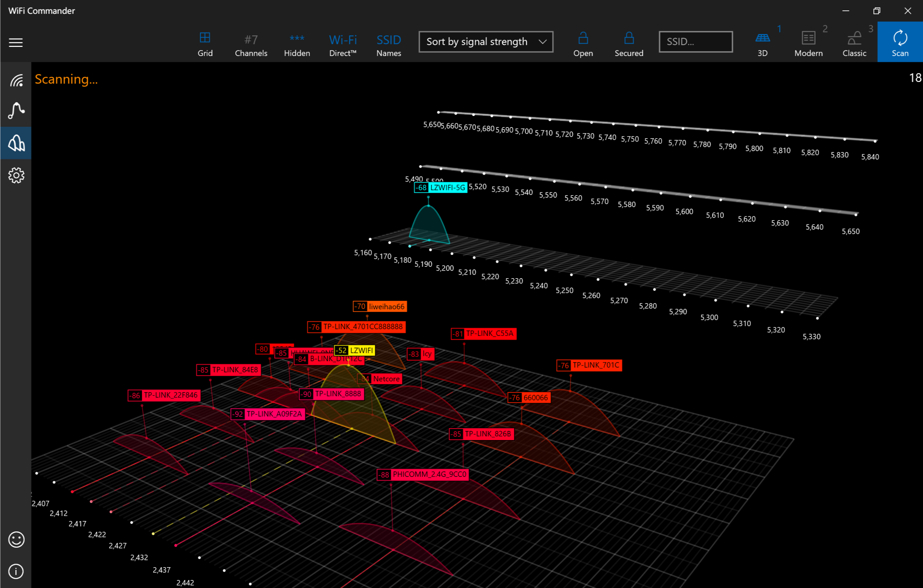Open the networks list sidebar icon

pos(16,80)
